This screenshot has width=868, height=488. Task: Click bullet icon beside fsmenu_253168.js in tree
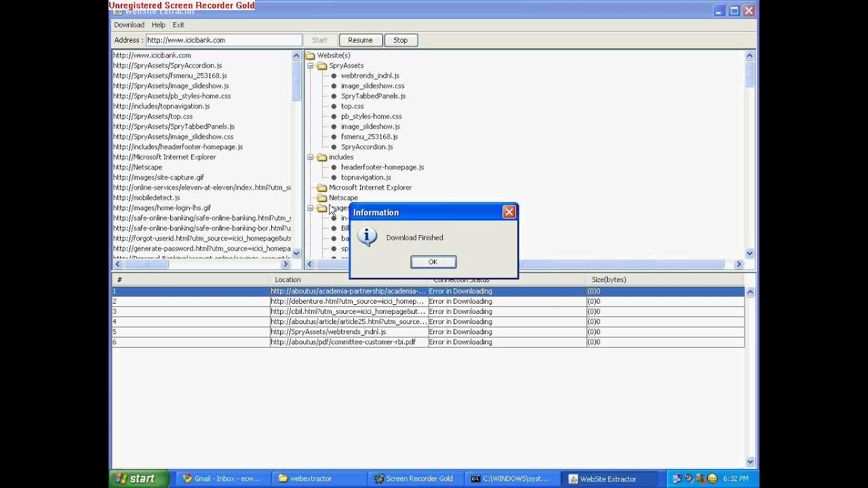(x=334, y=137)
